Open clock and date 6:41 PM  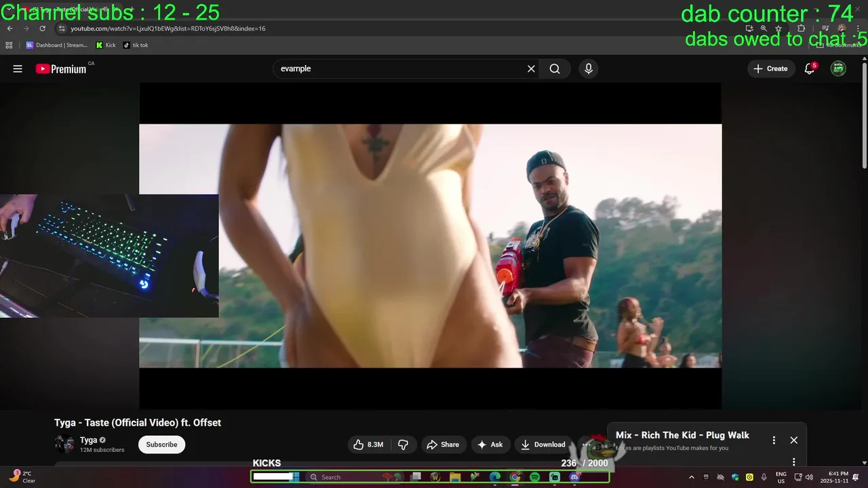point(834,477)
